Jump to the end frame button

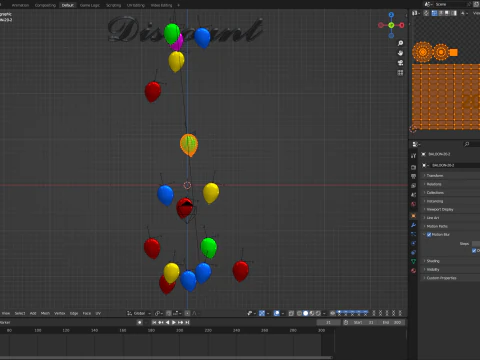(x=187, y=322)
